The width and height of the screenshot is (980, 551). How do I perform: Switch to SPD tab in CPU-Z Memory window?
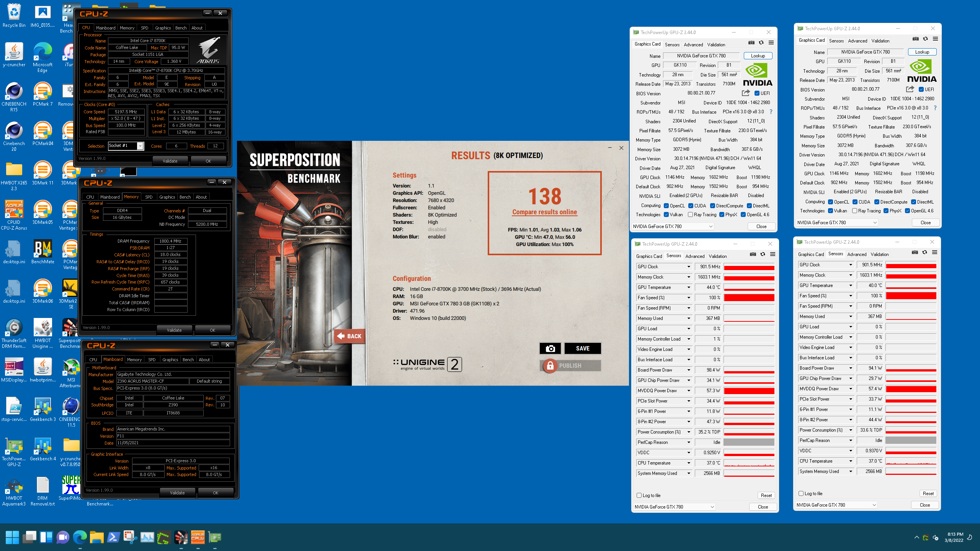click(149, 197)
